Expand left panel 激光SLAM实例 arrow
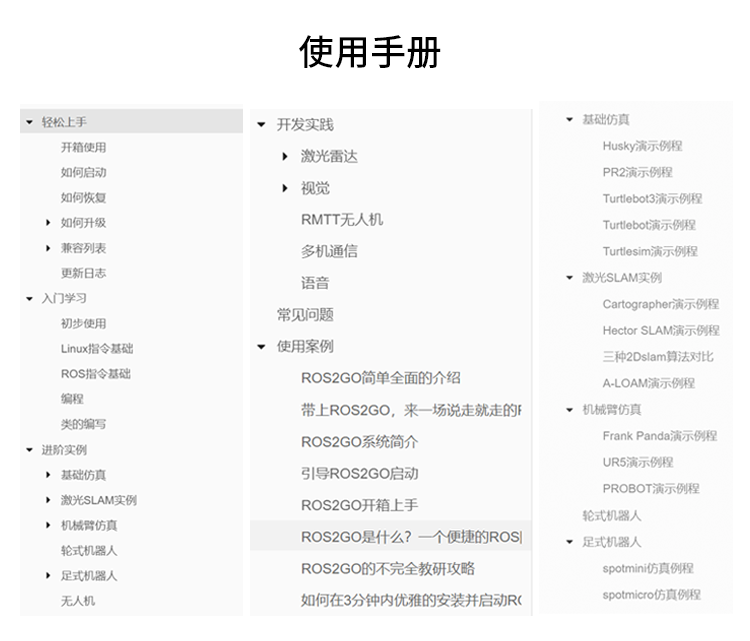 click(48, 500)
